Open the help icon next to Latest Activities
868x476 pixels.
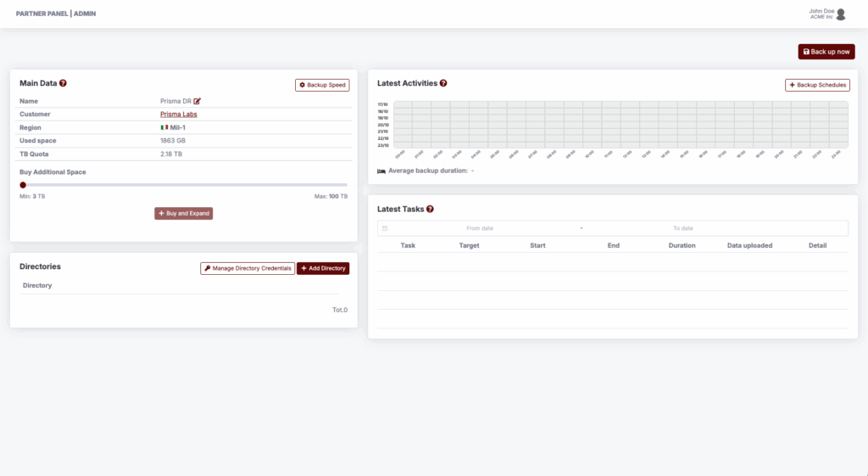[x=443, y=84]
